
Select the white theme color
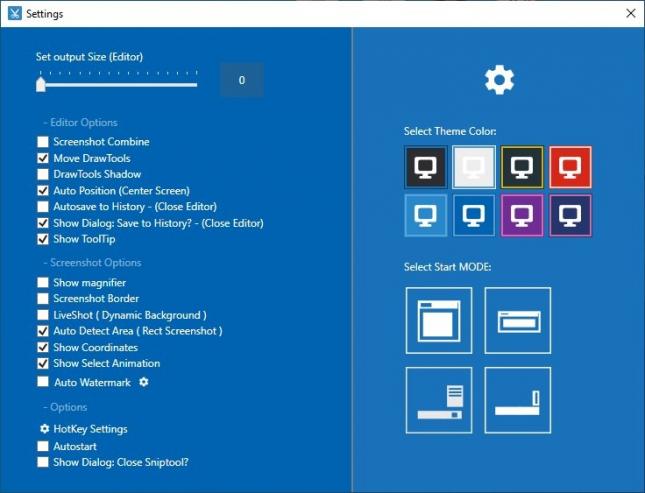point(473,167)
